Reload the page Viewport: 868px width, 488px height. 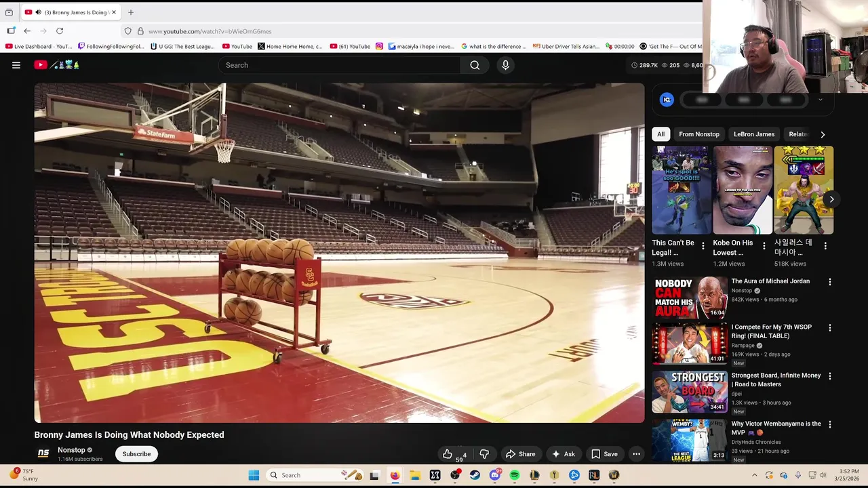click(x=60, y=31)
